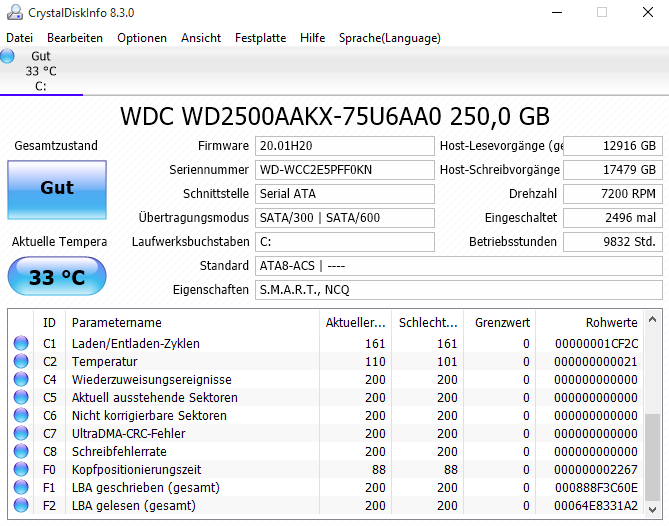Open the Sprache(Language) menu
The image size is (669, 526).
point(390,38)
